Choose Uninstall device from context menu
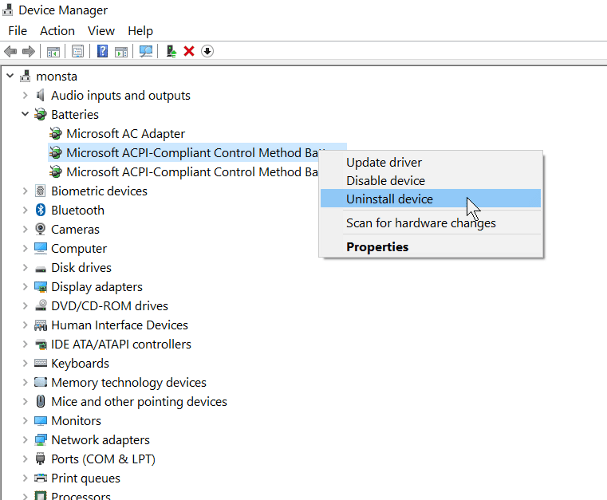Viewport: 607px width, 500px height. [430, 199]
